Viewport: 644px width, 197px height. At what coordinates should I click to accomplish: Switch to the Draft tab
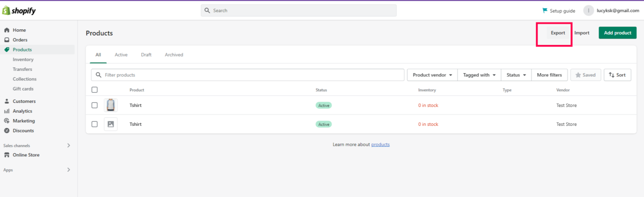click(x=146, y=55)
